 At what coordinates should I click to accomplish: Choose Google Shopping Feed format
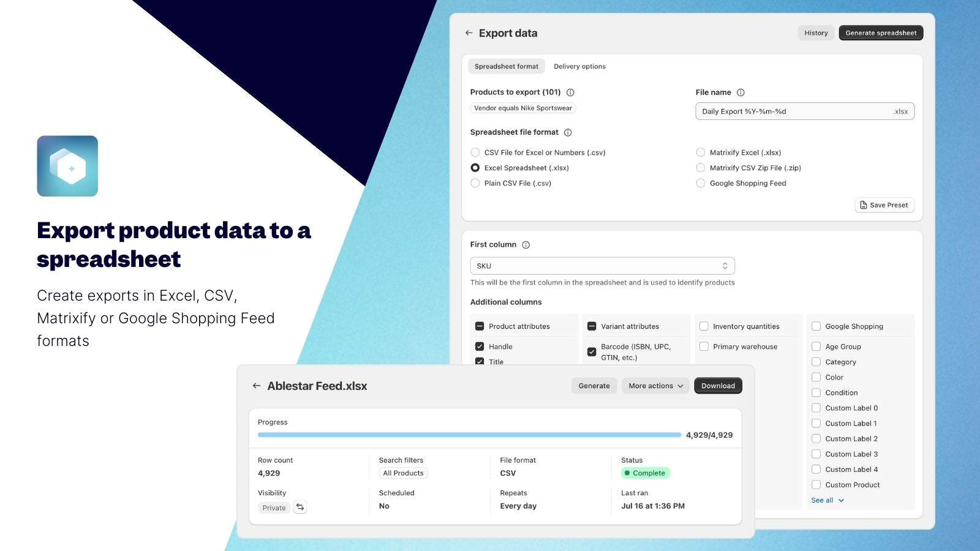click(x=701, y=183)
